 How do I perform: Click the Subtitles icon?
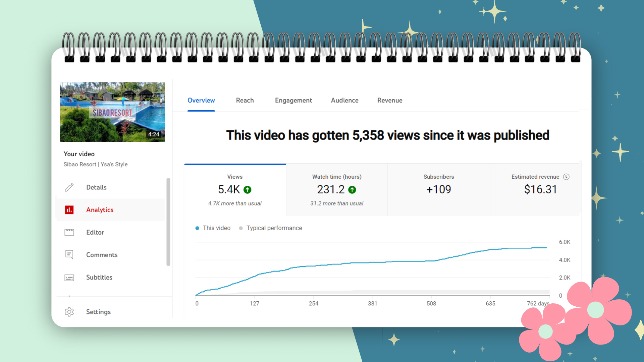click(69, 278)
